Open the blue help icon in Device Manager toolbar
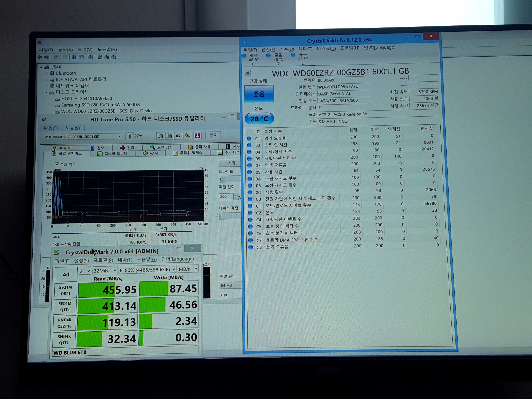The image size is (532, 399). click(x=74, y=57)
